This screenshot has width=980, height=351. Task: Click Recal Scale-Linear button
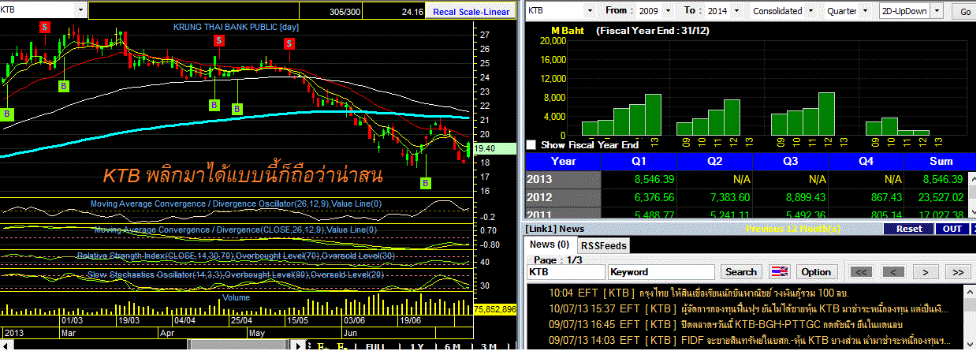coord(472,13)
